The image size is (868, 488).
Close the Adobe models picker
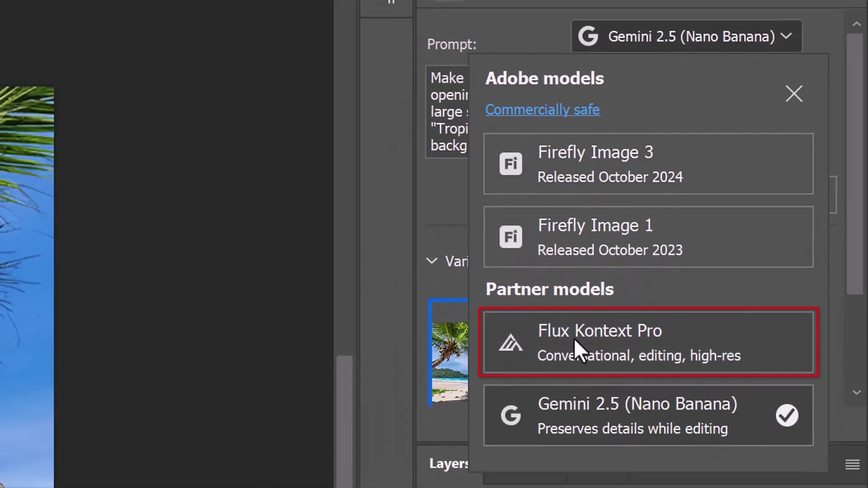tap(794, 94)
